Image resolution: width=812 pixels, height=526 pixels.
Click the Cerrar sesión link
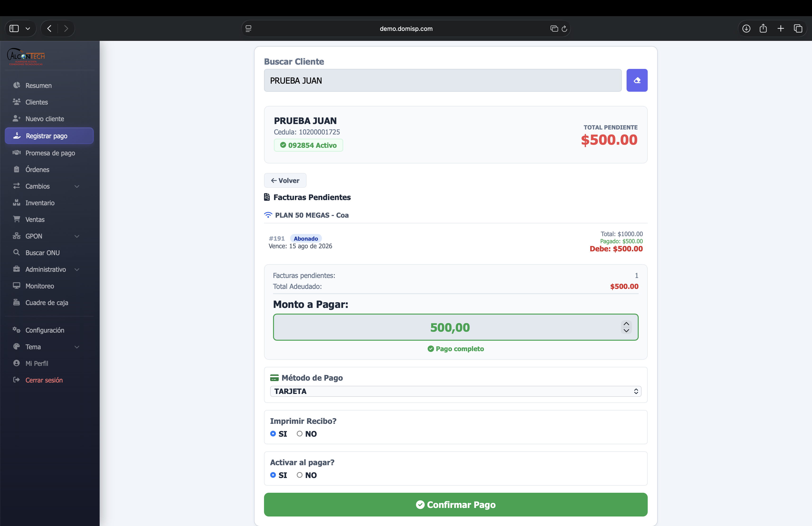click(x=44, y=380)
